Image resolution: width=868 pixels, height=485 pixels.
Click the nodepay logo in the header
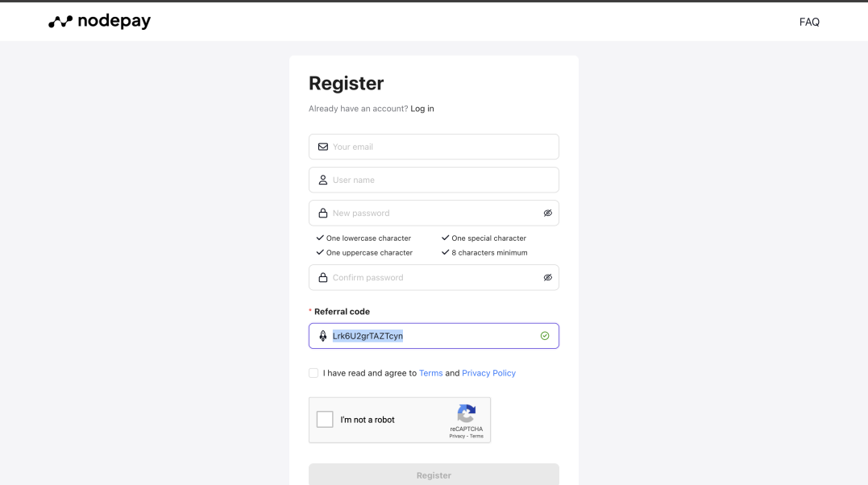tap(98, 21)
